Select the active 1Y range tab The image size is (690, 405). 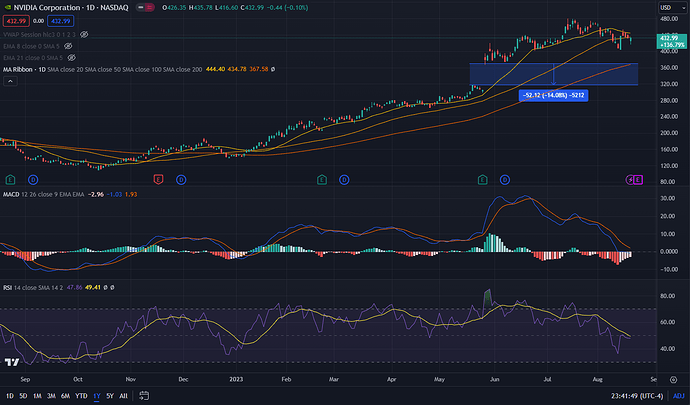click(97, 396)
